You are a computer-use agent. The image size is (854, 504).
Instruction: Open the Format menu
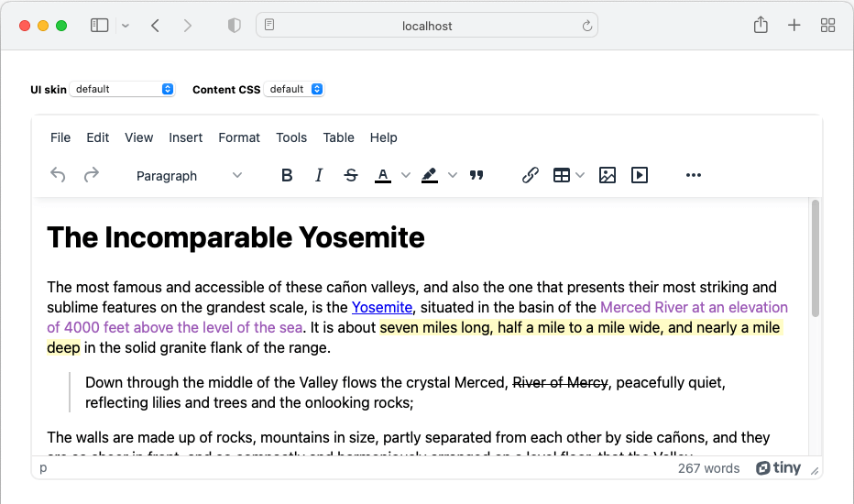(x=239, y=137)
